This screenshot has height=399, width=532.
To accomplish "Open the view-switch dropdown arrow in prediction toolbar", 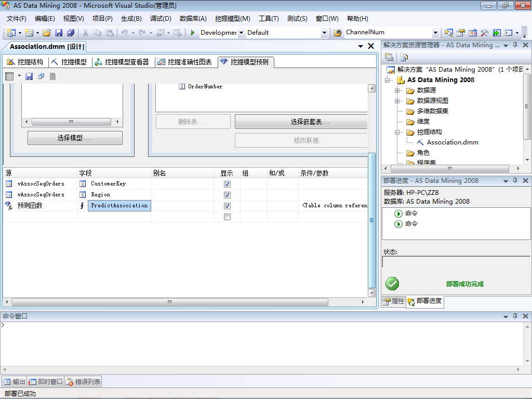I will coord(19,76).
